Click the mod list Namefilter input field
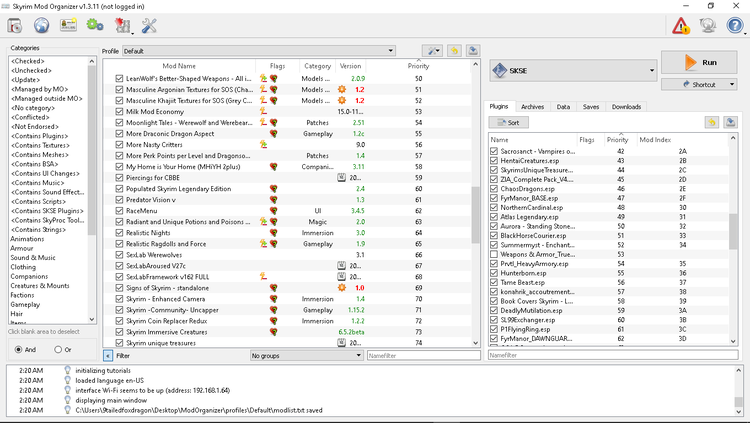 click(424, 356)
